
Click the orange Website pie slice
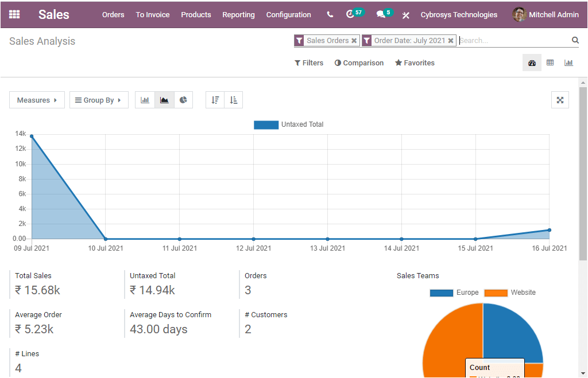pos(452,341)
